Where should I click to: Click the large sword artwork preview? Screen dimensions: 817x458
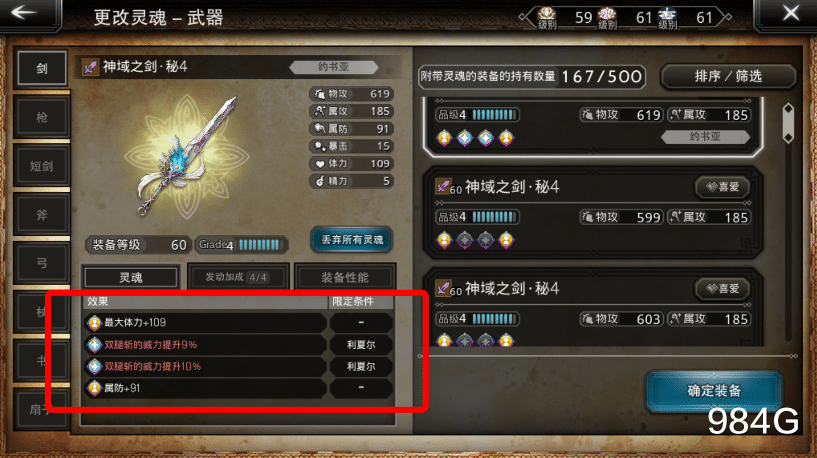pyautogui.click(x=187, y=155)
